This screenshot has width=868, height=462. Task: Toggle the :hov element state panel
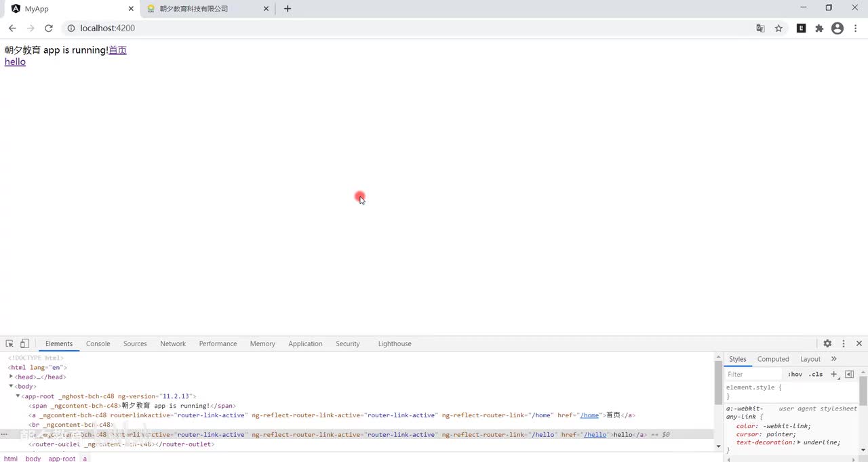(795, 374)
